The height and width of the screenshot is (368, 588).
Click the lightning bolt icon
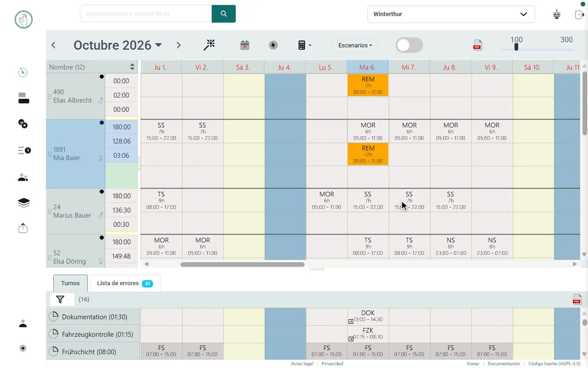point(273,45)
